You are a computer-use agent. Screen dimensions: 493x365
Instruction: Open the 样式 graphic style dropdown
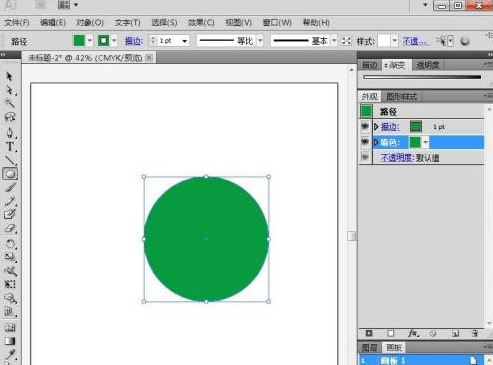pyautogui.click(x=395, y=41)
